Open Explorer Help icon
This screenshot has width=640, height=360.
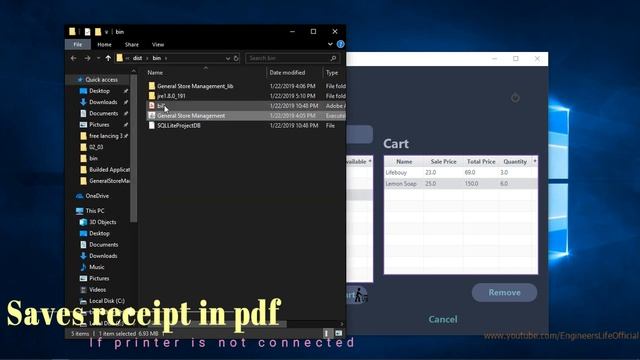(340, 44)
